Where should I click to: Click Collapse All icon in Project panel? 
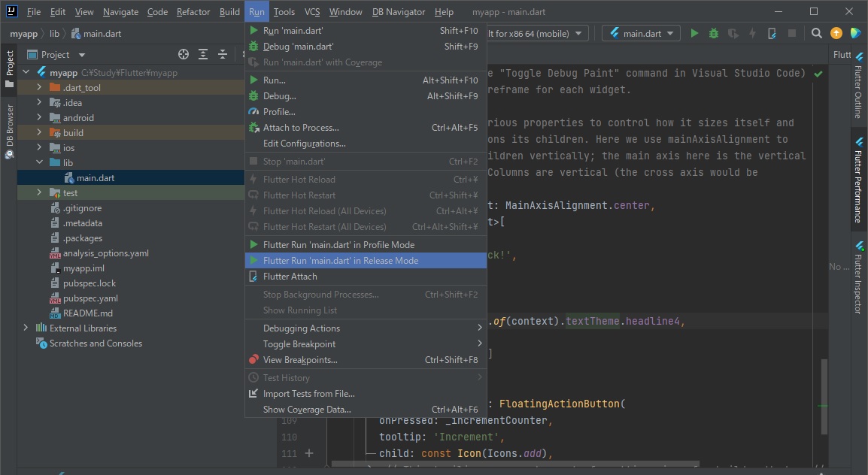pos(223,54)
